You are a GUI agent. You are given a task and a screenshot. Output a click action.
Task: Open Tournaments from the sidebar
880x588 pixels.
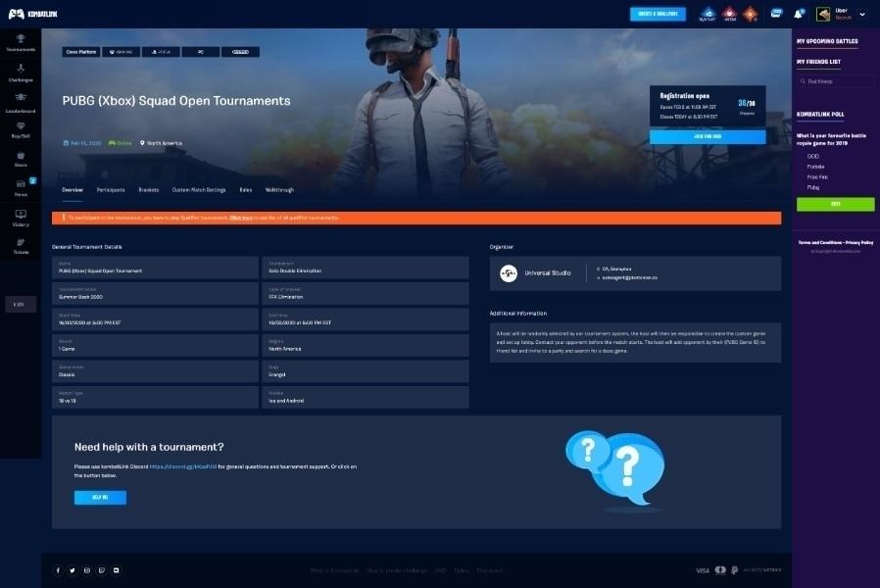coord(21,43)
